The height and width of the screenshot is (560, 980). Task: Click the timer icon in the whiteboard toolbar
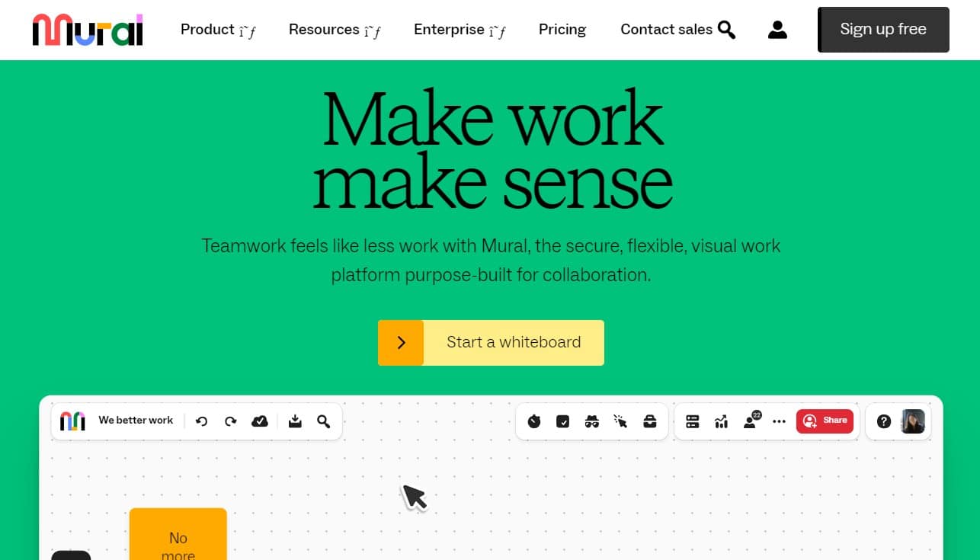coord(534,421)
